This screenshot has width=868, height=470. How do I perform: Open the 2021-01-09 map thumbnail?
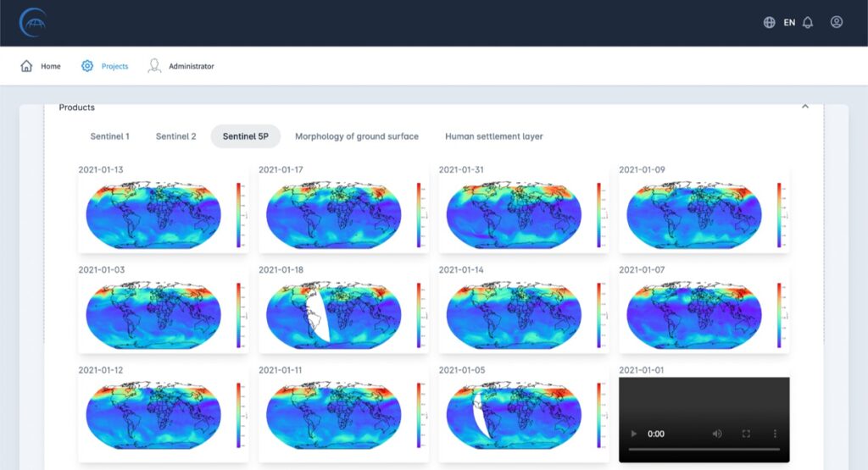coord(704,214)
